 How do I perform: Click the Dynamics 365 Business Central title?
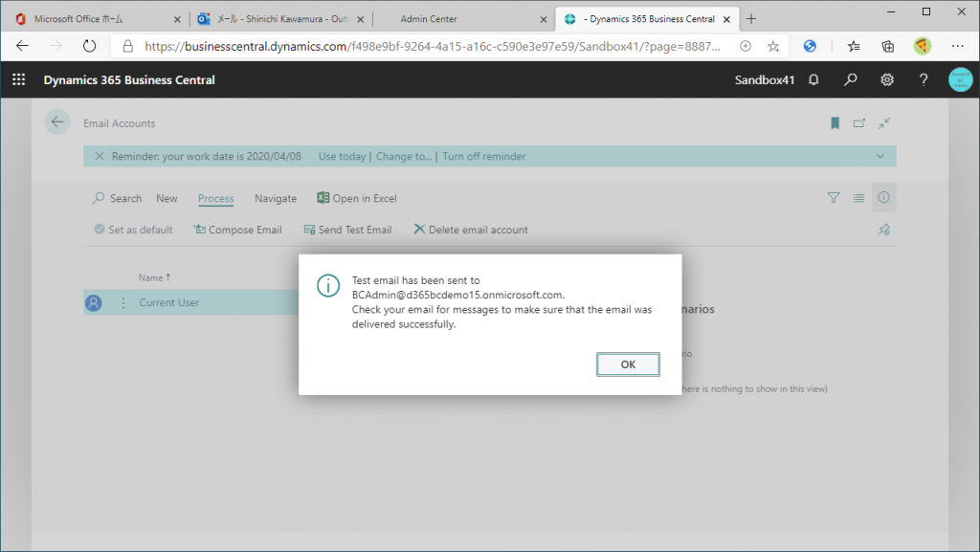pyautogui.click(x=129, y=80)
